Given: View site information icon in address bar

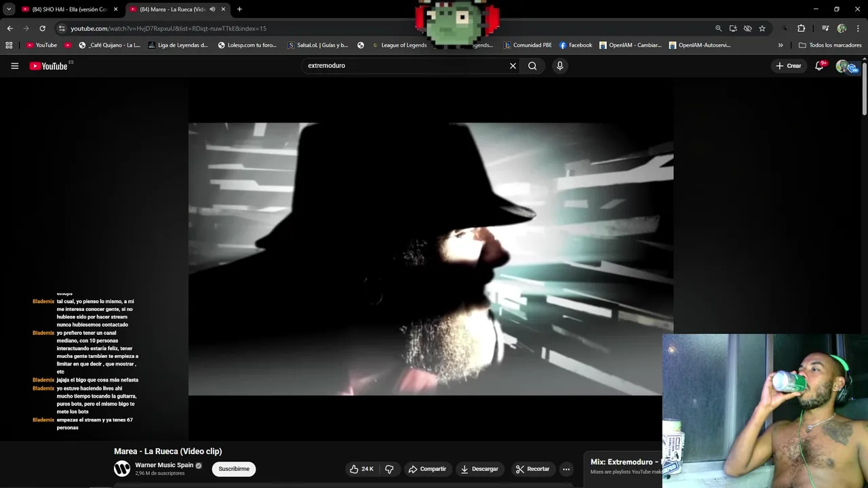Looking at the screenshot, I should tap(62, 28).
